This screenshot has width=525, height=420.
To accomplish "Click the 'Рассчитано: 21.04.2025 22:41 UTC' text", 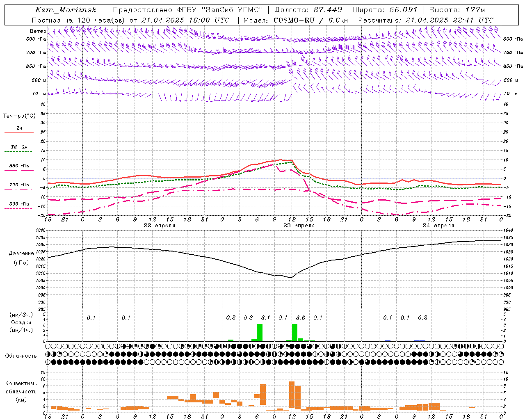I will 426,20.
